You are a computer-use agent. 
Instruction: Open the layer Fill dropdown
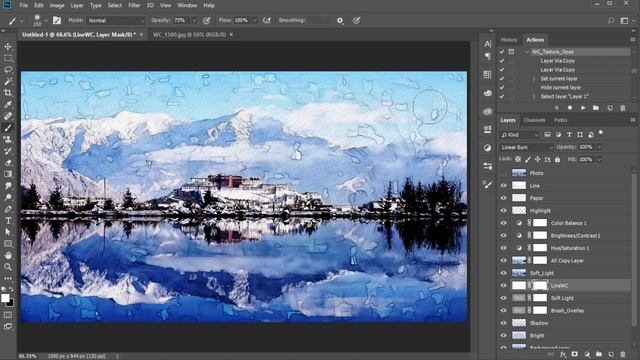click(x=599, y=160)
